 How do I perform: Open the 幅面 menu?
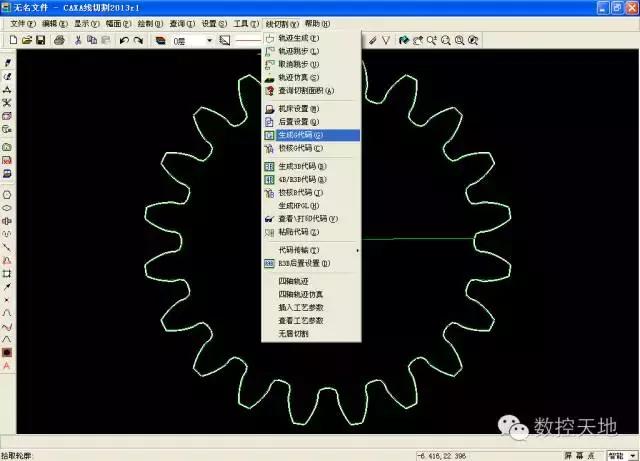[x=118, y=24]
